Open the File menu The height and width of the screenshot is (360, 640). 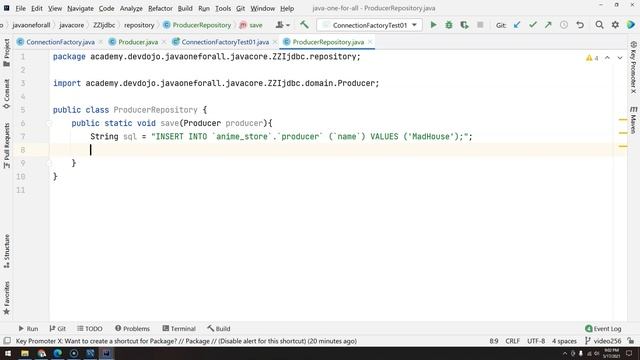coord(20,8)
